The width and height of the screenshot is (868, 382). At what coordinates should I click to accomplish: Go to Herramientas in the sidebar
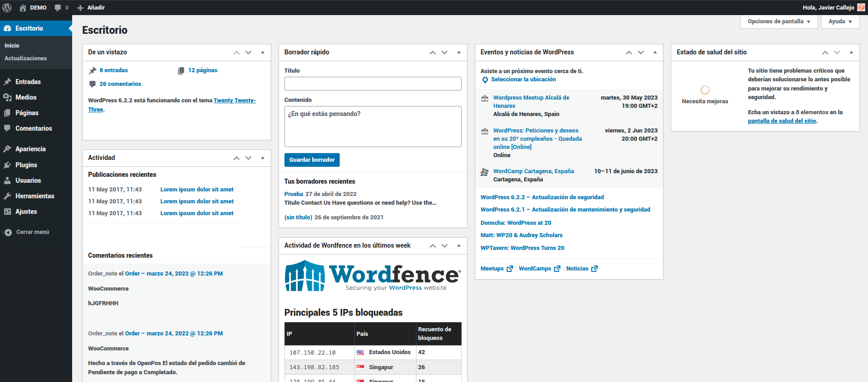tap(35, 196)
